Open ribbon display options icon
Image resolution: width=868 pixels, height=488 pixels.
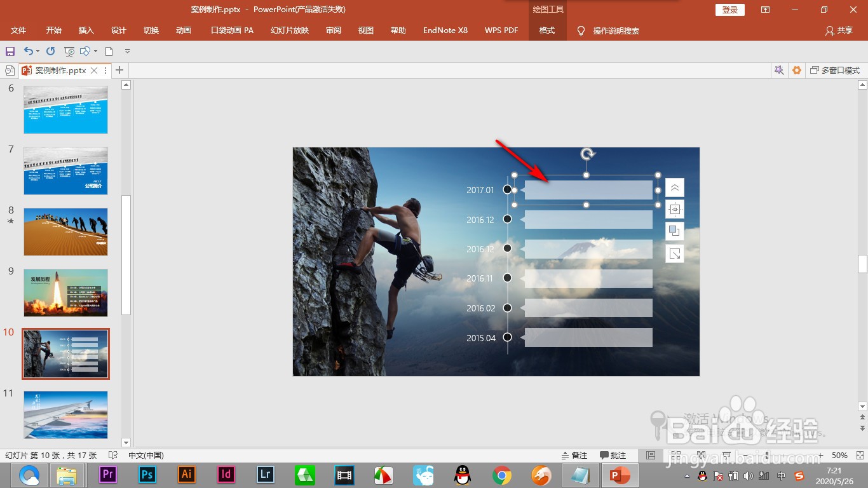766,10
